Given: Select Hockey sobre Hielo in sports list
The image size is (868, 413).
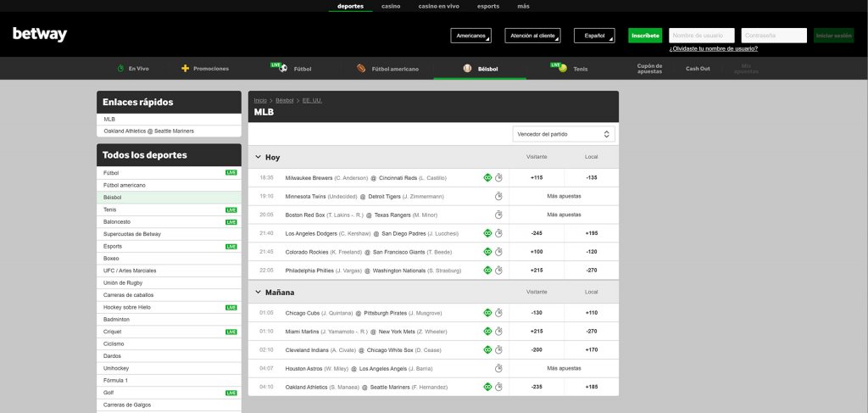Looking at the screenshot, I should tap(169, 307).
